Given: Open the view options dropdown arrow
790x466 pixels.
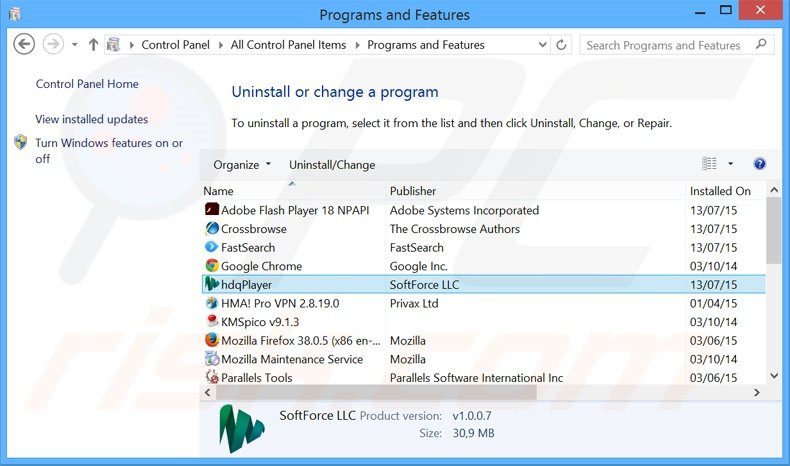Looking at the screenshot, I should click(x=731, y=164).
